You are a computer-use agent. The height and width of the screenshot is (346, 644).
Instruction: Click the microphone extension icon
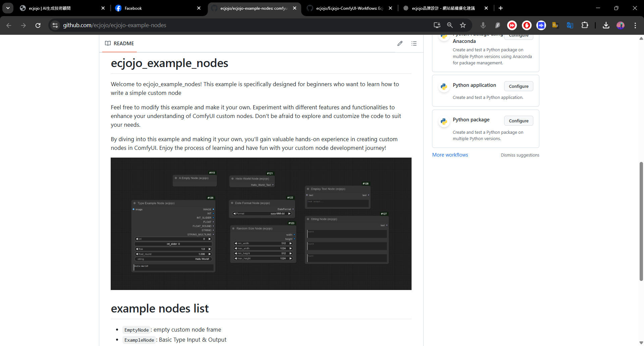coord(483,25)
